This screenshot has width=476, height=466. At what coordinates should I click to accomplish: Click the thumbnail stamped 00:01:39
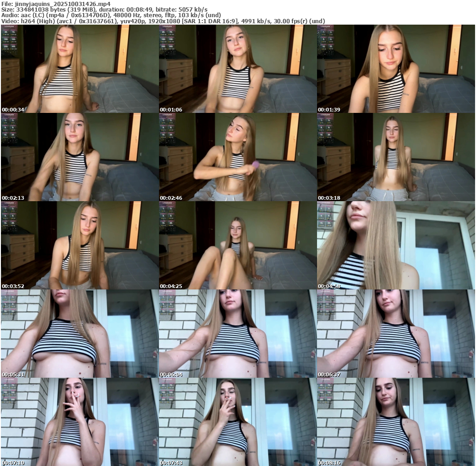click(x=396, y=69)
